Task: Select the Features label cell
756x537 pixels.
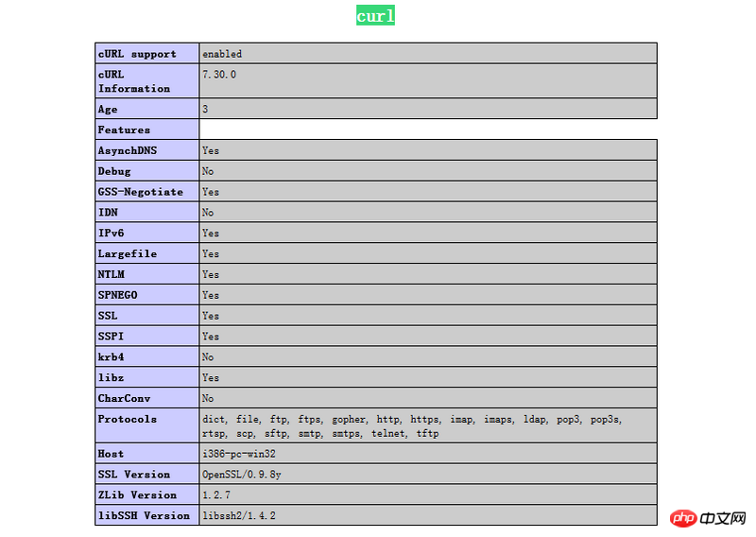Action: (x=147, y=130)
